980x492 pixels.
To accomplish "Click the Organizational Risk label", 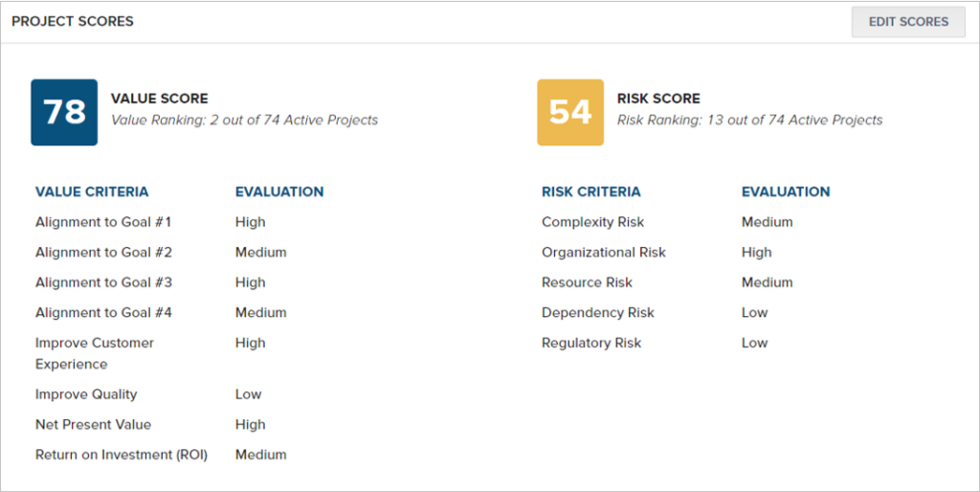I will click(x=604, y=252).
